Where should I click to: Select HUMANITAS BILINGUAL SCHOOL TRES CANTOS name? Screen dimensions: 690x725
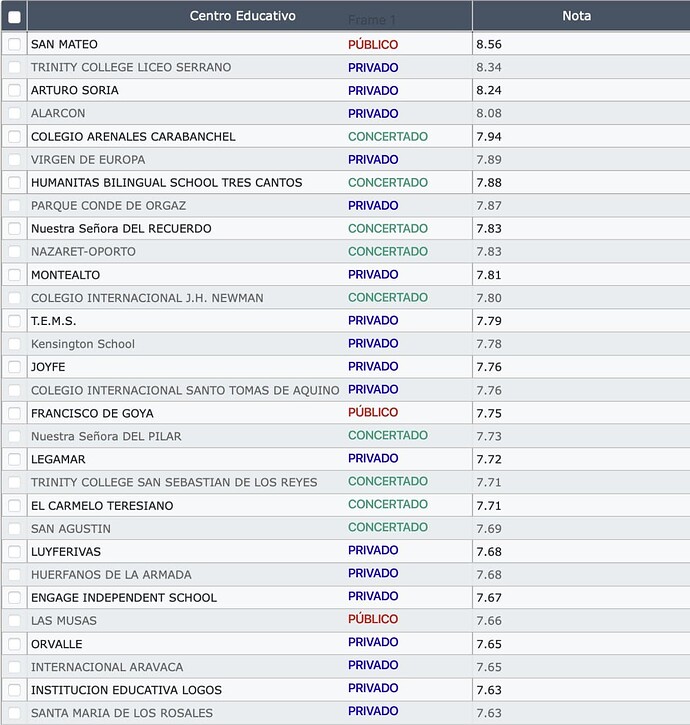(166, 183)
